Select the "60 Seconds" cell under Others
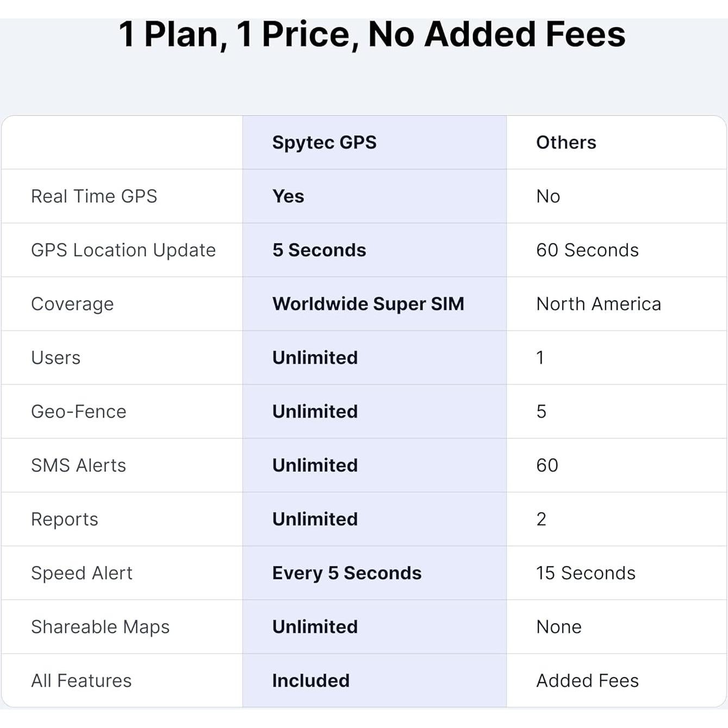 pos(587,250)
